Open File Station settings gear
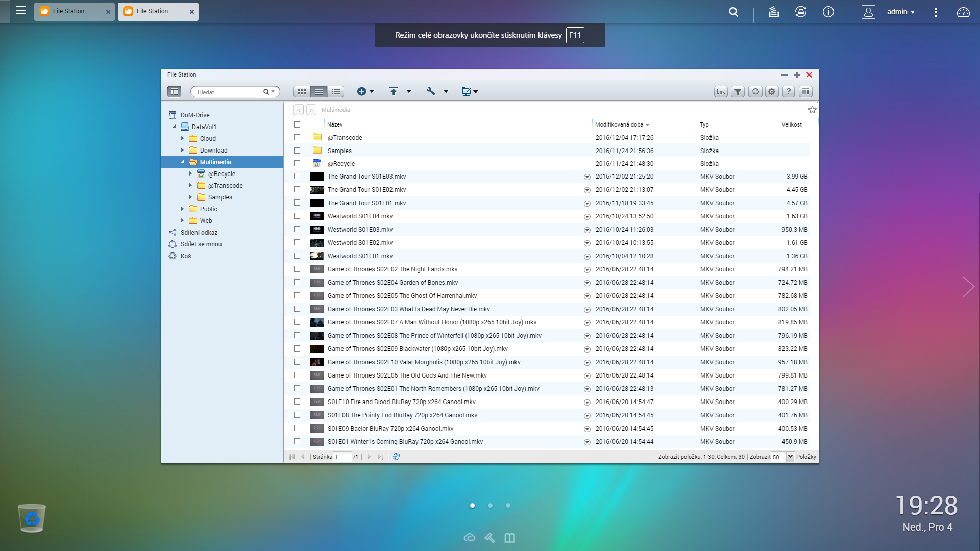Image resolution: width=980 pixels, height=551 pixels. click(772, 92)
